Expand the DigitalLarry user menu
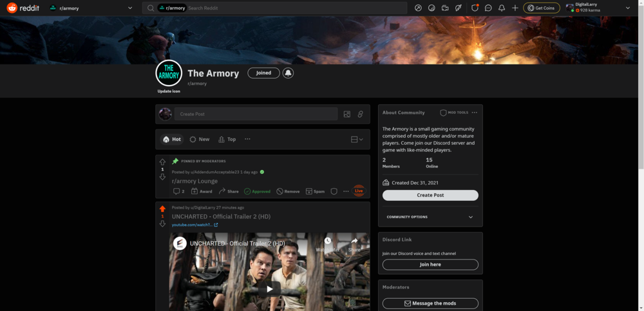Viewport: 644px width, 311px height. coord(598,8)
